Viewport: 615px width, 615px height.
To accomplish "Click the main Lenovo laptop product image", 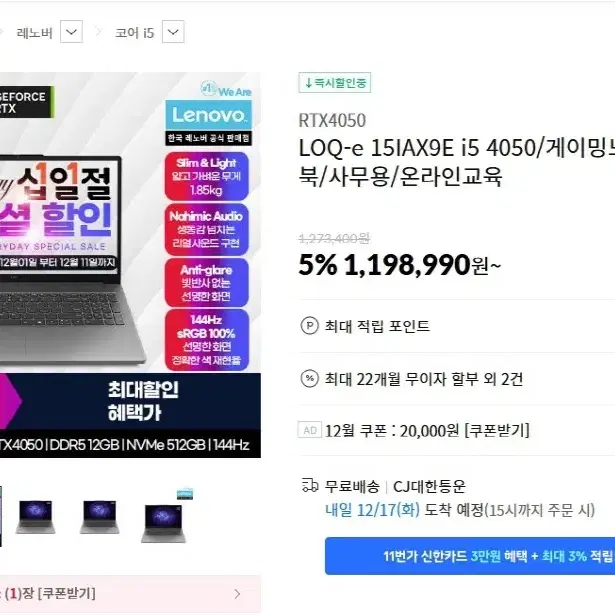I will pos(130,265).
